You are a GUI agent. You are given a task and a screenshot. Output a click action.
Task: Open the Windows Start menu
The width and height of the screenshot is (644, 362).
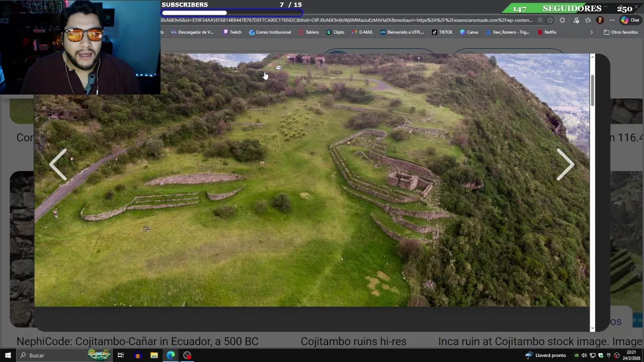point(8,355)
